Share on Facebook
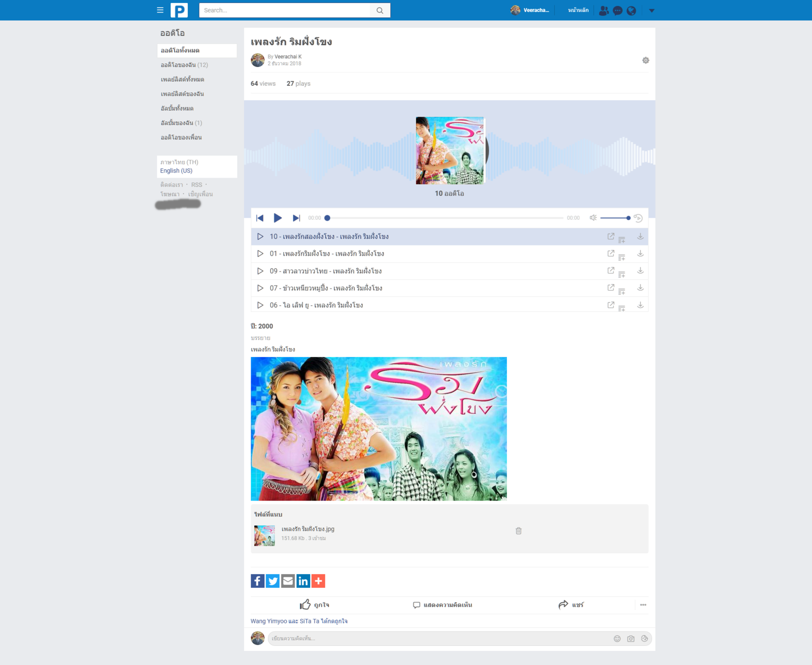 (x=258, y=581)
